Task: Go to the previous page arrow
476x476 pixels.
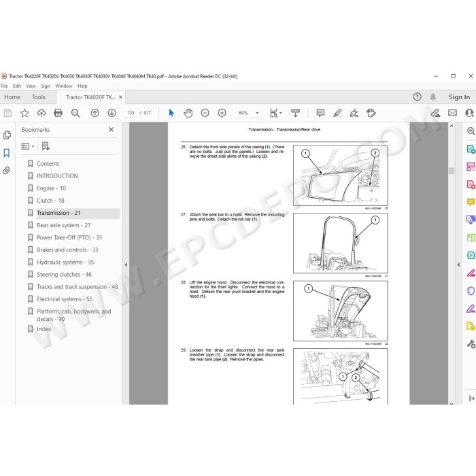Action: (95, 114)
